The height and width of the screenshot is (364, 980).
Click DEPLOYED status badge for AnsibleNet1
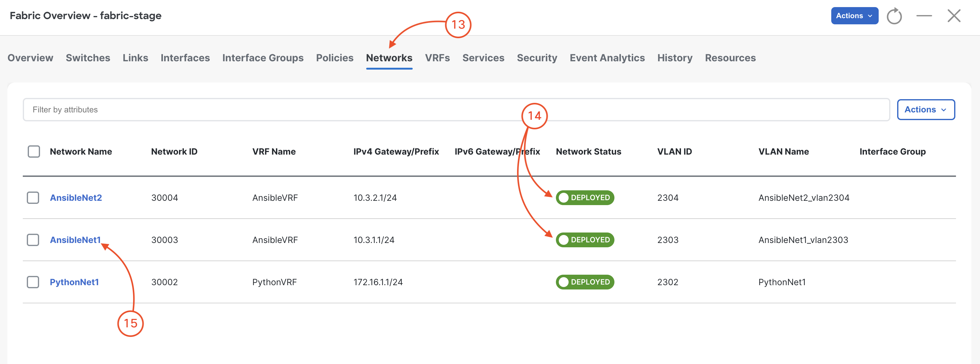click(x=585, y=240)
